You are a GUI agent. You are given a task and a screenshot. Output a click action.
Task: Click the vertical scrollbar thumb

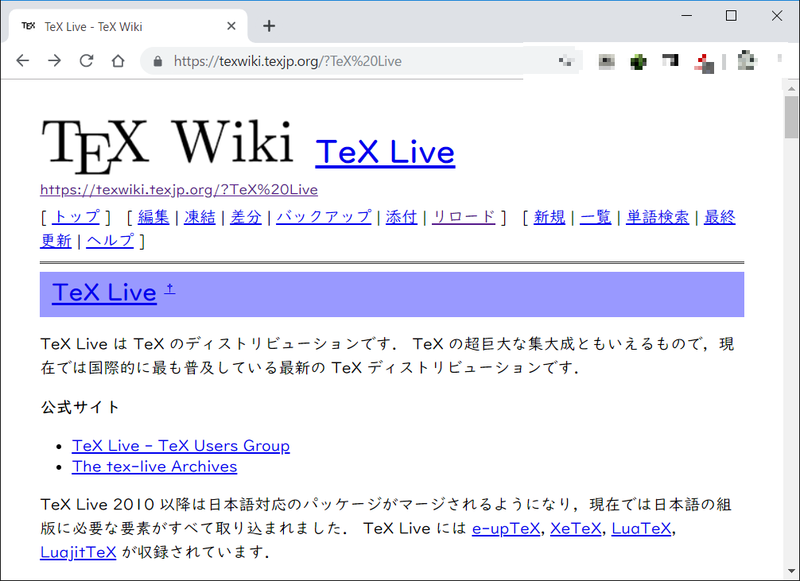pos(791,117)
